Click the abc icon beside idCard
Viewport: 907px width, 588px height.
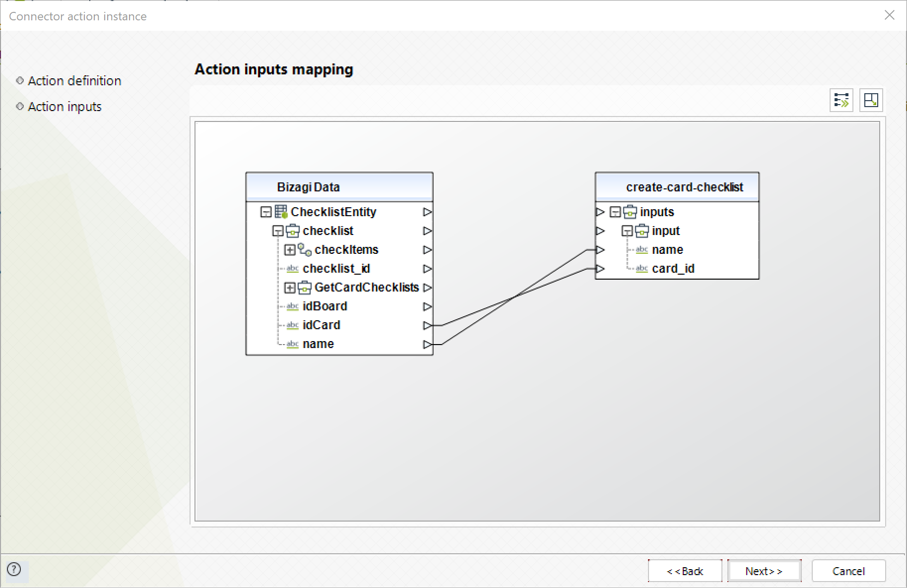click(293, 325)
